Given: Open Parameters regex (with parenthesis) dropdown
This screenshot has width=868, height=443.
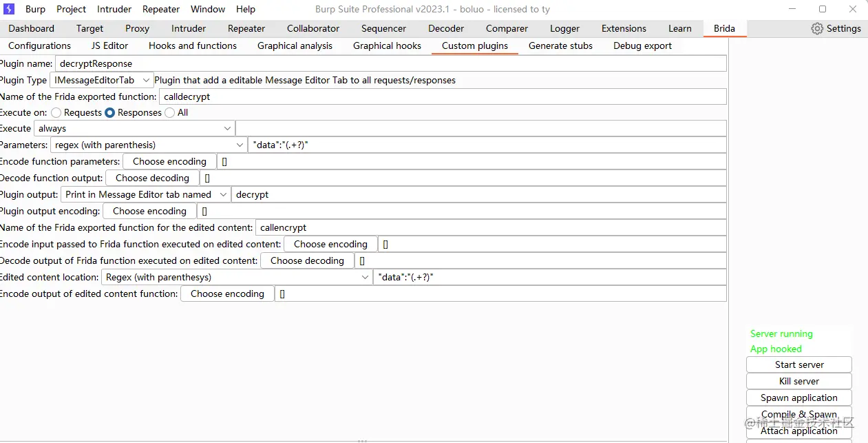Looking at the screenshot, I should coord(149,145).
